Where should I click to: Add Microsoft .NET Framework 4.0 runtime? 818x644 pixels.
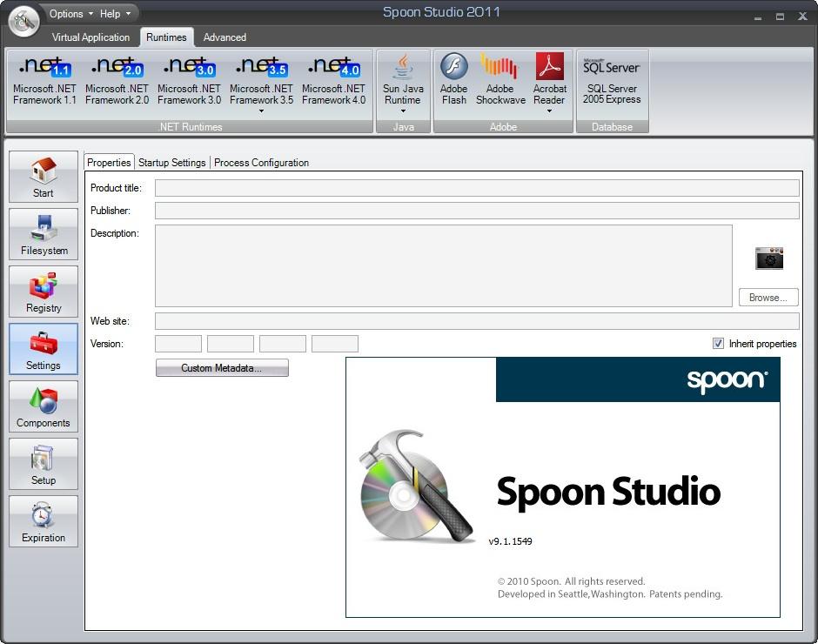pyautogui.click(x=334, y=79)
